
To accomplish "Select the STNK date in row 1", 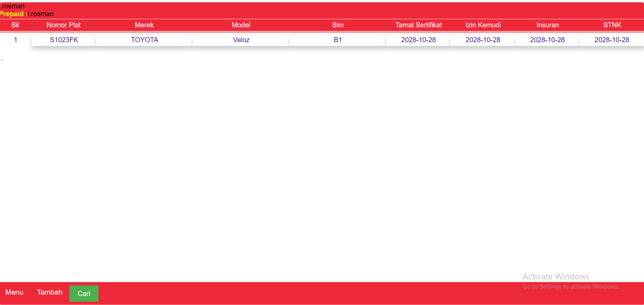I will 611,40.
